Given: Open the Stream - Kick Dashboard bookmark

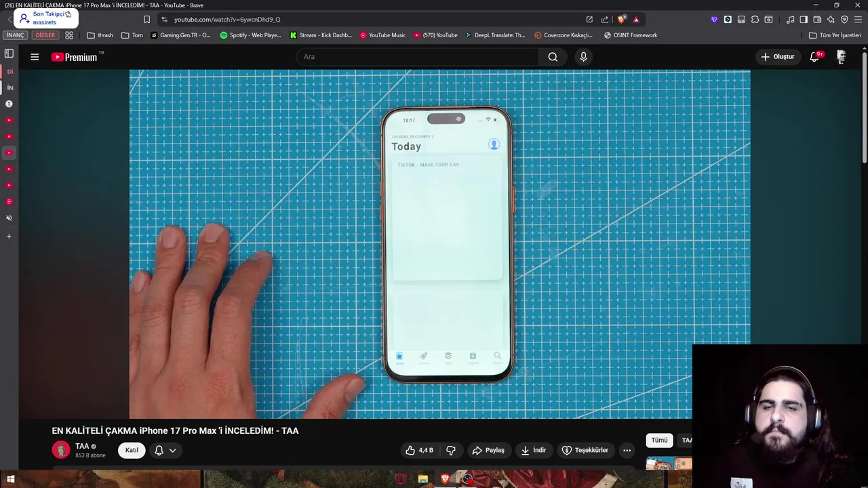Looking at the screenshot, I should 320,35.
